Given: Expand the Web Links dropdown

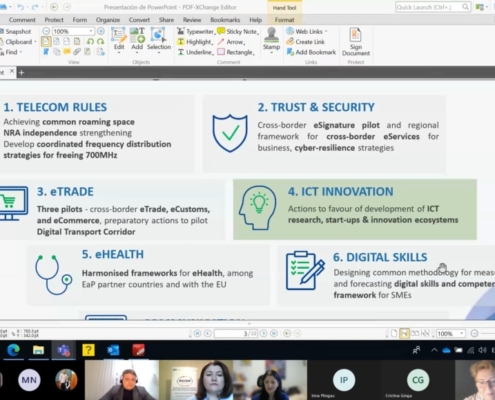Looking at the screenshot, I should pos(326,31).
